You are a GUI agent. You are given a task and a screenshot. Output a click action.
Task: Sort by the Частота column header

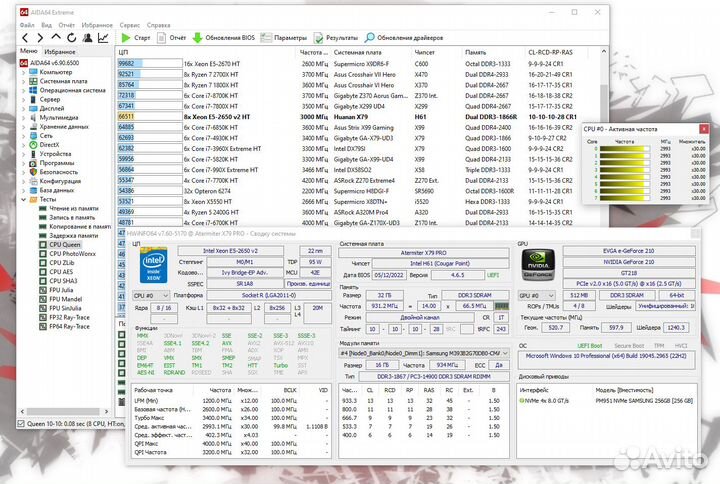pyautogui.click(x=314, y=52)
